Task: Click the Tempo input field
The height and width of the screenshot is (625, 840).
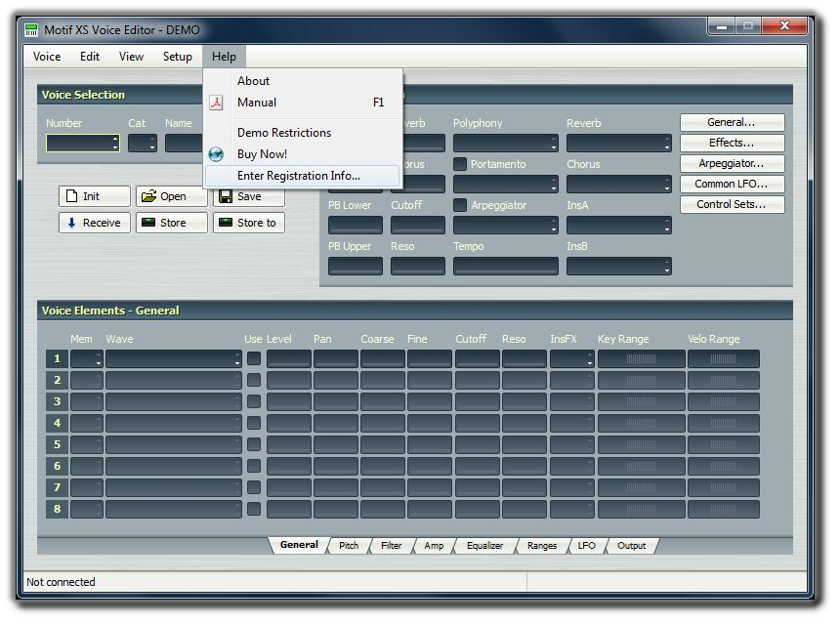Action: (506, 267)
